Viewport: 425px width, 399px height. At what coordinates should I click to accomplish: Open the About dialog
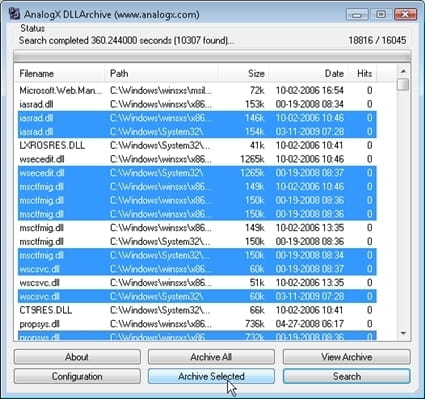click(77, 357)
